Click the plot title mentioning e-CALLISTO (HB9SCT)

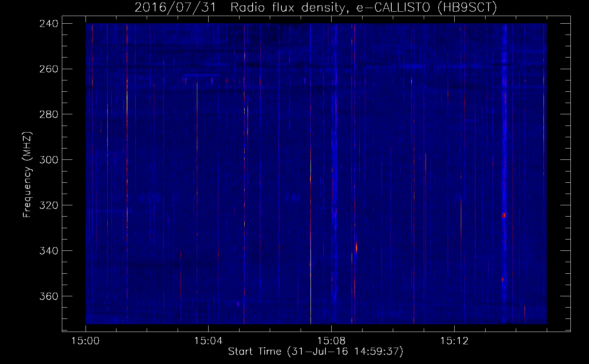click(316, 7)
